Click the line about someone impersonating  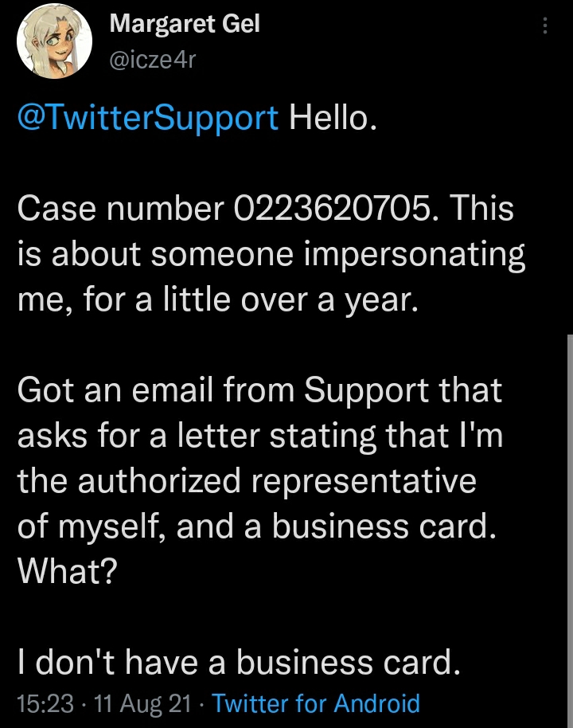(x=271, y=255)
